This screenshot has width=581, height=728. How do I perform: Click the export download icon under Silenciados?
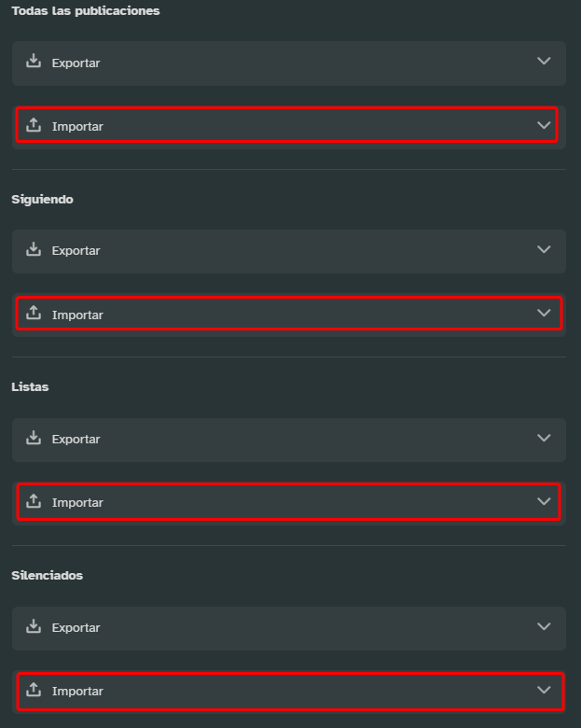34,626
